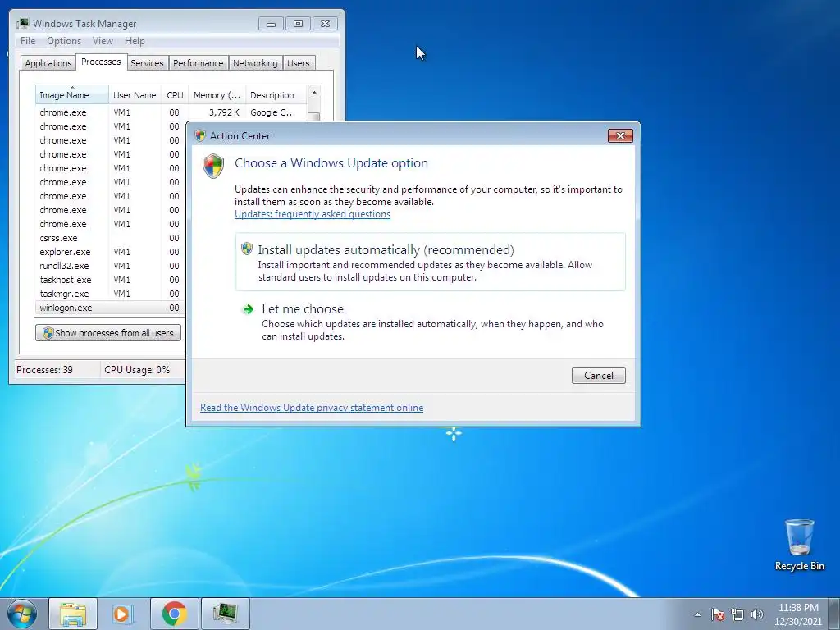Show hidden tray icons arrow

click(x=697, y=614)
